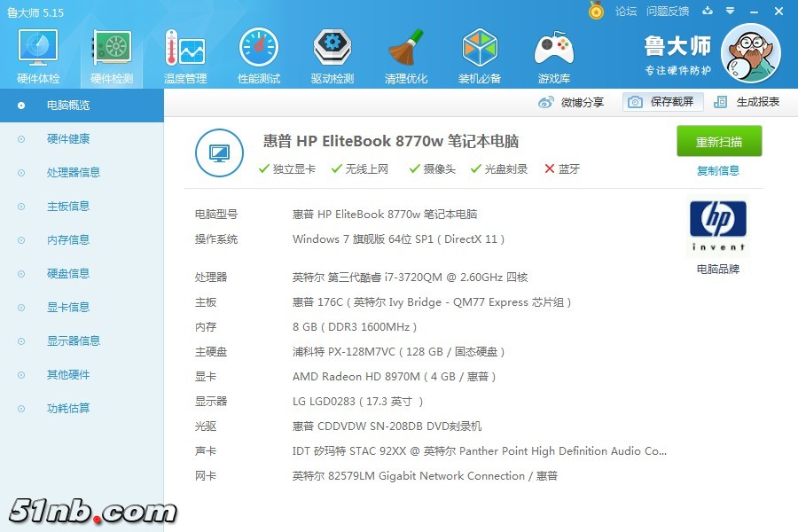The width and height of the screenshot is (798, 532).
Task: Click the gold medal icon in title bar
Action: click(596, 10)
